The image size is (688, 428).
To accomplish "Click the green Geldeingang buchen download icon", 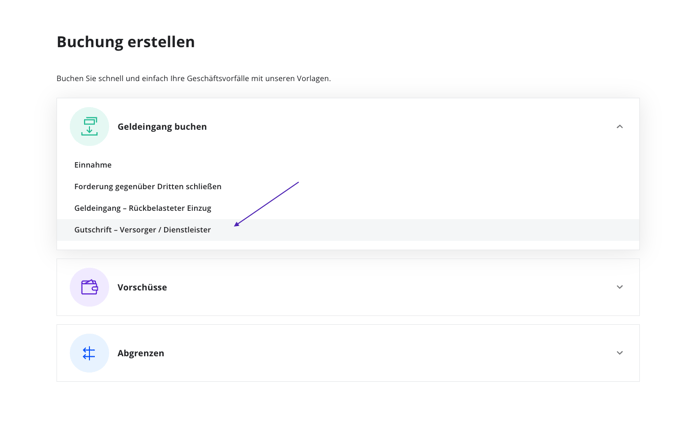I will pos(89,126).
